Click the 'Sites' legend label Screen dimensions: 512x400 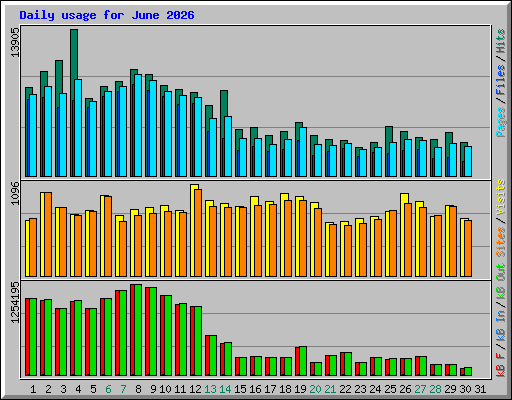pos(500,242)
